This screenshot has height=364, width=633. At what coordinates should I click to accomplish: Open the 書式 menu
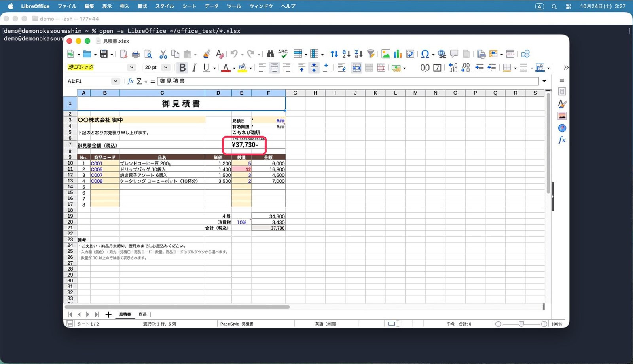(142, 6)
